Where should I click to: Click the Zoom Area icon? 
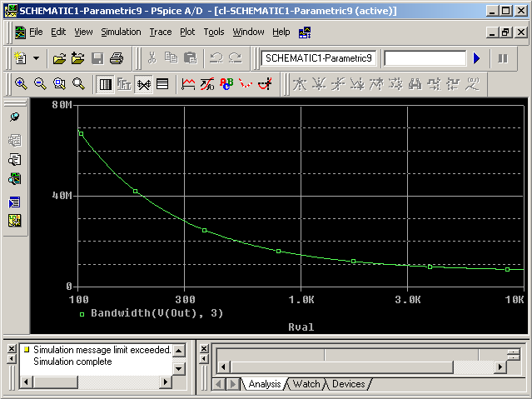pyautogui.click(x=59, y=84)
